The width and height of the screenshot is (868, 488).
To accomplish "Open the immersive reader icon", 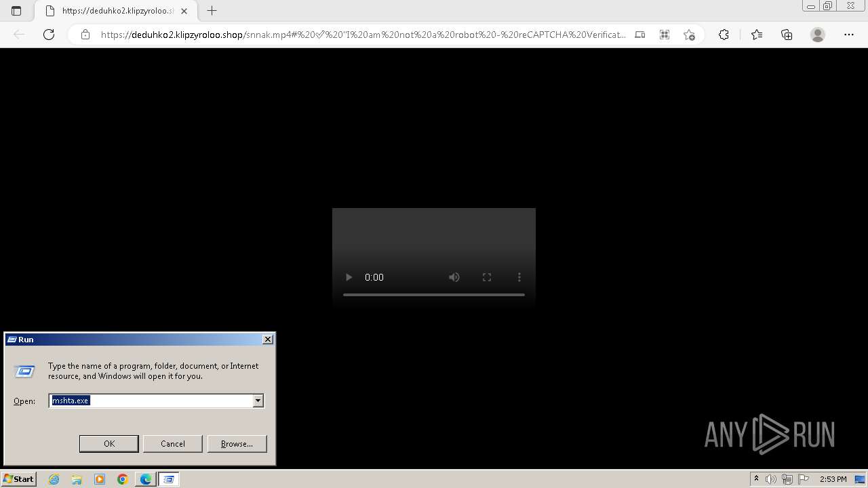I will click(639, 35).
